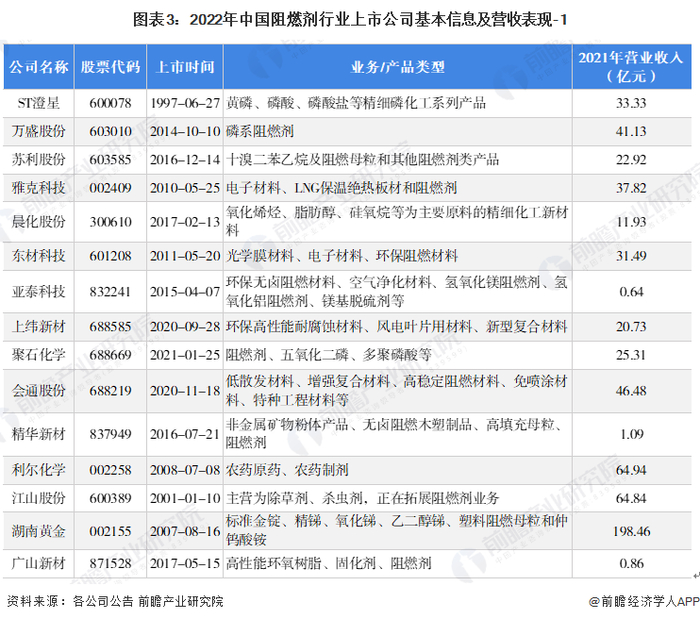Select revenue value 22.92

coord(631,159)
